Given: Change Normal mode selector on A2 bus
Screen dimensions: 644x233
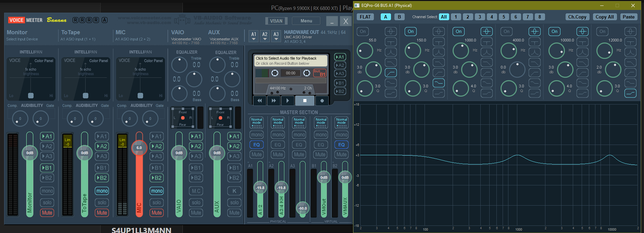Looking at the screenshot, I should coord(278,123).
